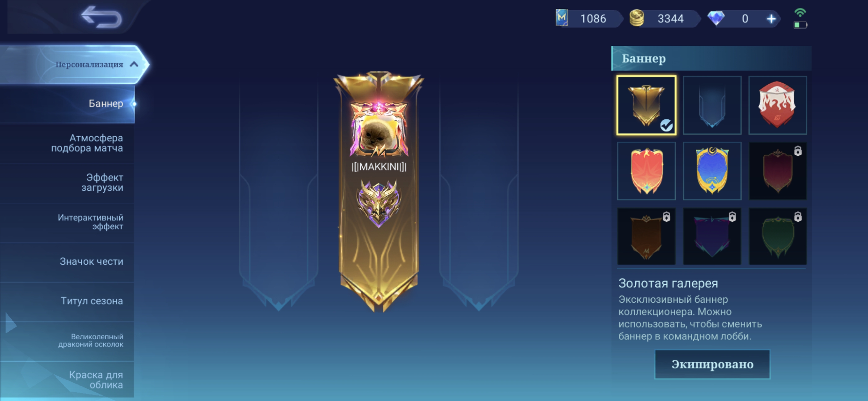Screen dimensions: 868x401
Task: Tap the blue diamond currency icon
Action: tap(716, 18)
